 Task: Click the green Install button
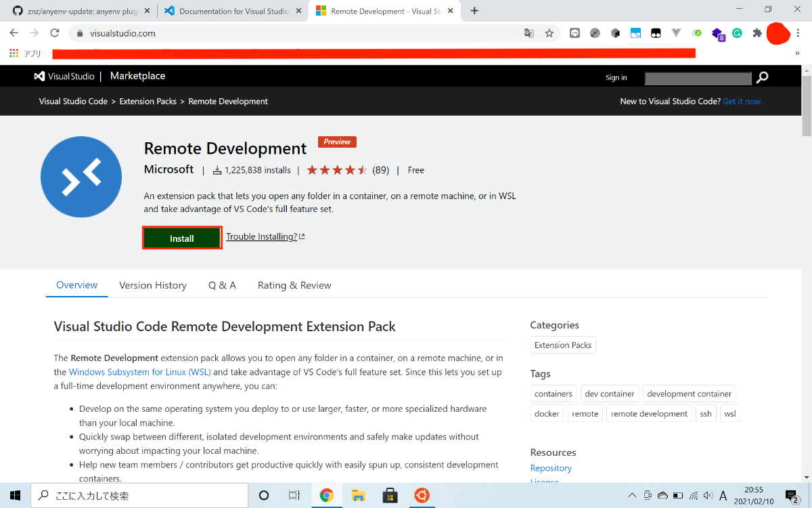(182, 238)
